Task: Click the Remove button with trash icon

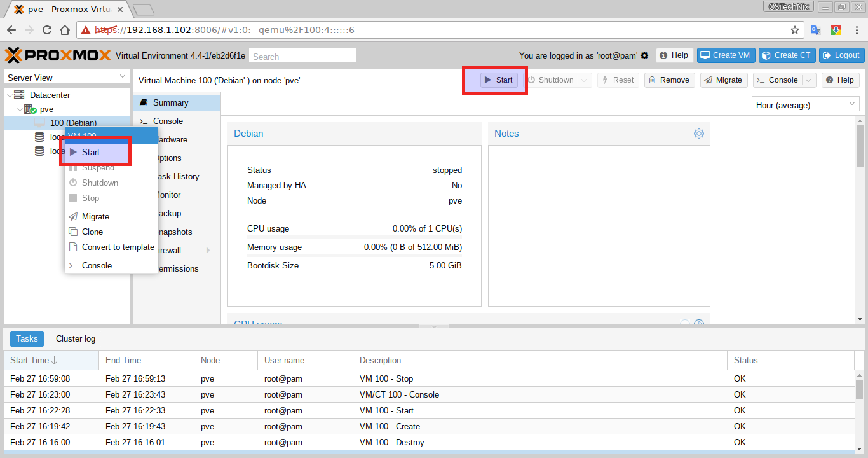Action: (x=669, y=80)
